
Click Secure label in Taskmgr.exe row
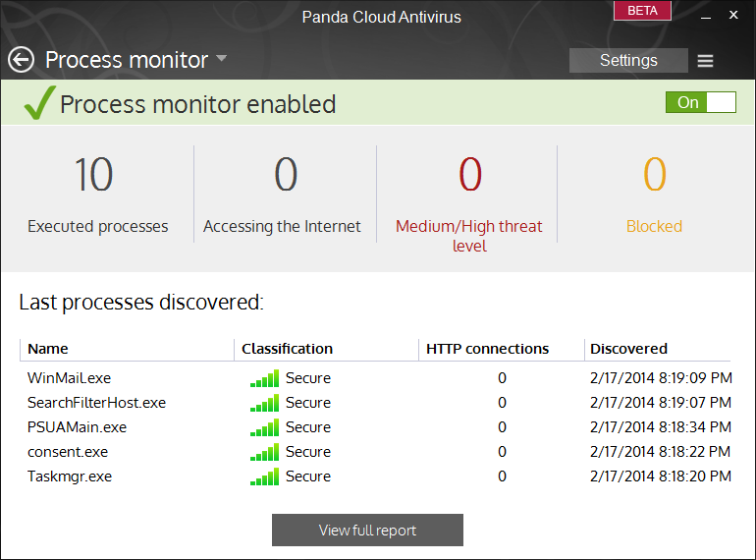pos(308,476)
